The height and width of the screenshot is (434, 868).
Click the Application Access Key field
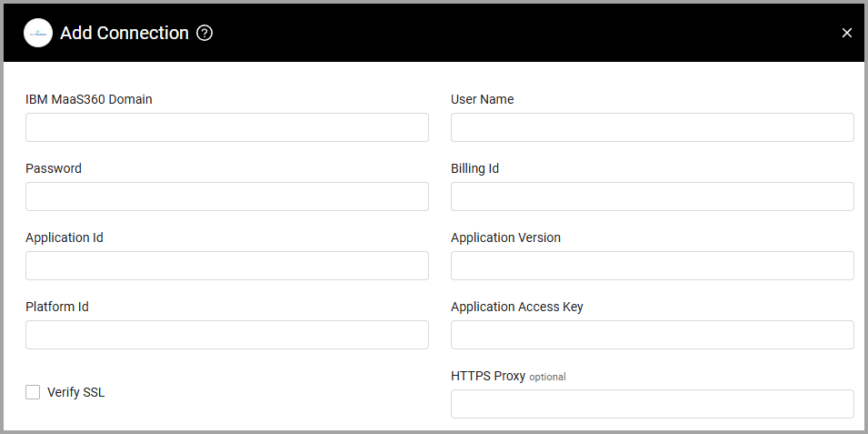click(x=652, y=335)
